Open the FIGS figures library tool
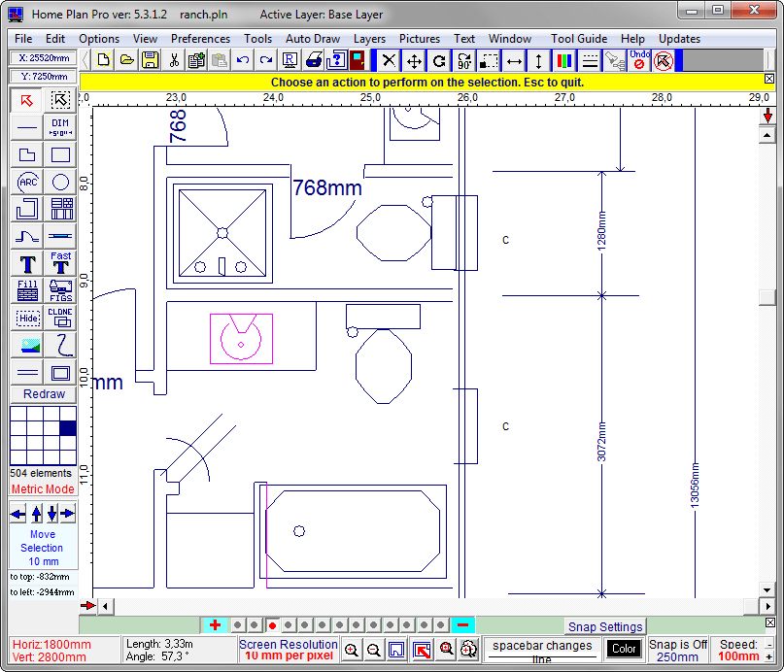This screenshot has width=784, height=672. pos(60,290)
